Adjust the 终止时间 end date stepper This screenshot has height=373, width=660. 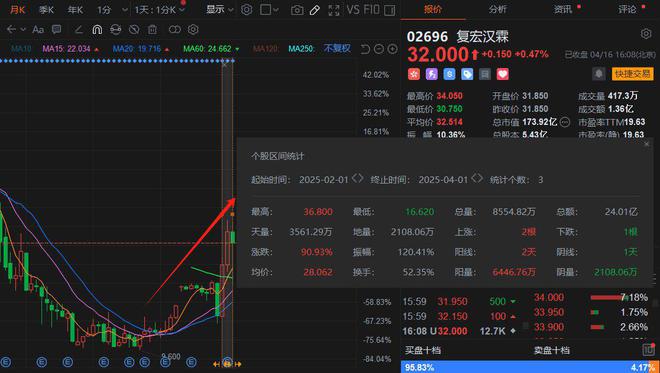[477, 179]
